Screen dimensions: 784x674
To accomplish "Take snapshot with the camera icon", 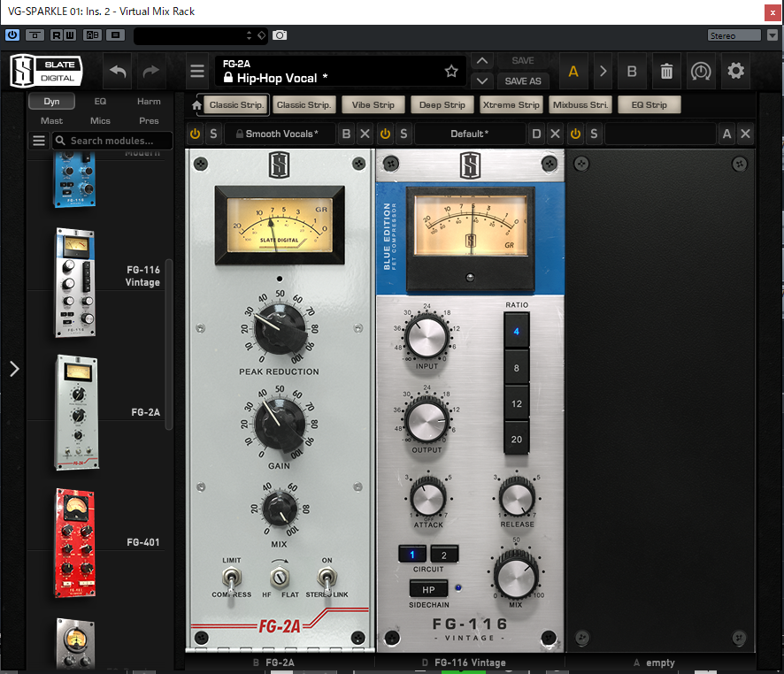I will pos(280,35).
